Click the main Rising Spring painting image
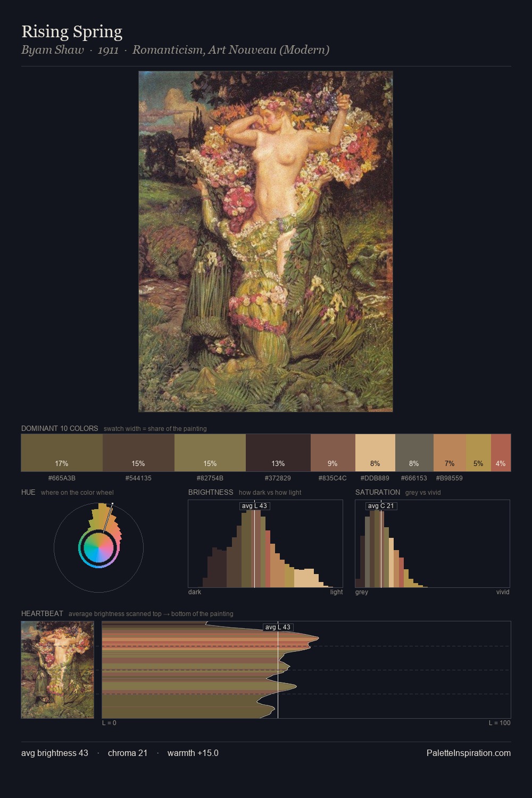This screenshot has width=532, height=798. pyautogui.click(x=265, y=242)
